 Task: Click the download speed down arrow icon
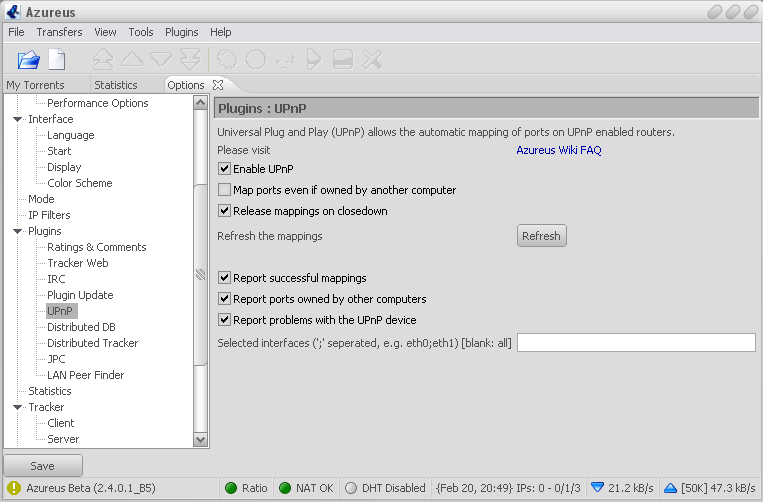(597, 487)
